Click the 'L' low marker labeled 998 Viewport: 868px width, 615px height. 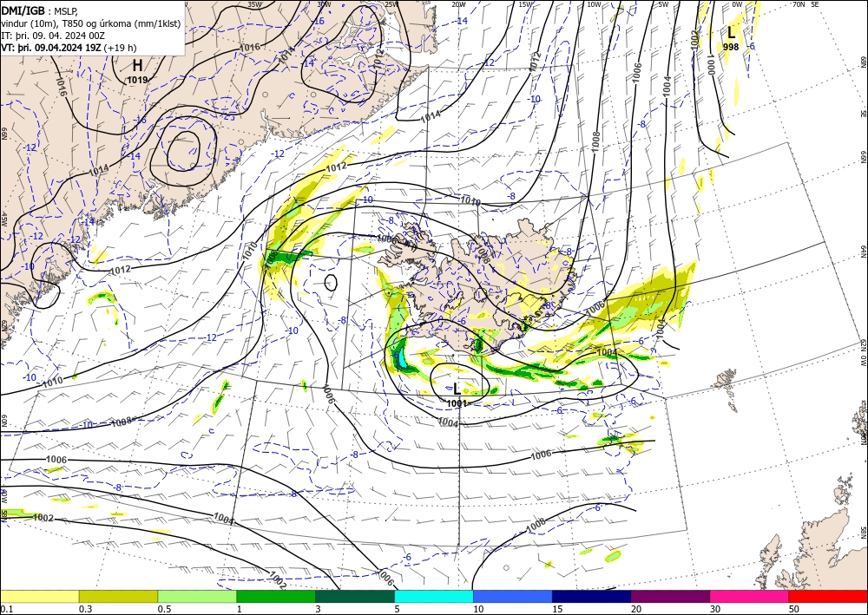[x=731, y=33]
